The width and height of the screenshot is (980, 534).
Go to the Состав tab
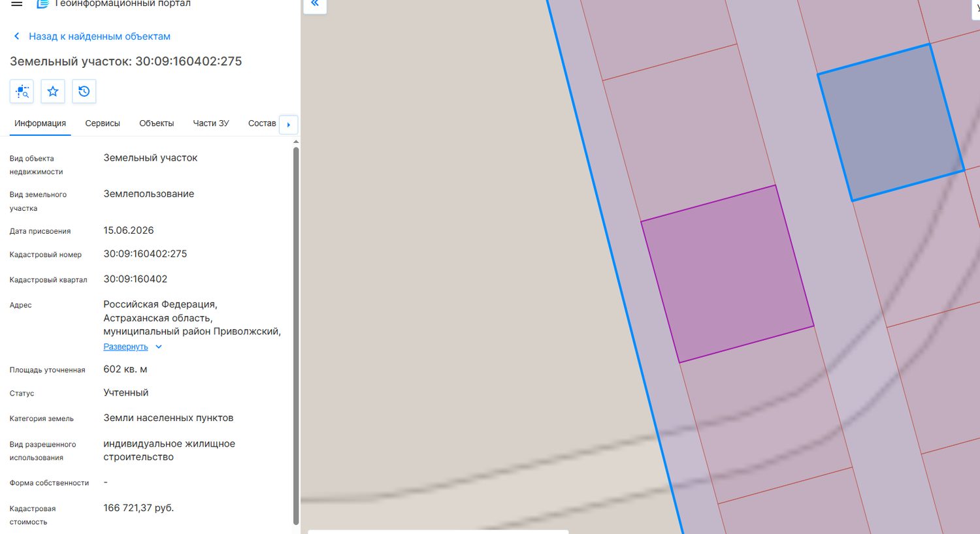262,123
